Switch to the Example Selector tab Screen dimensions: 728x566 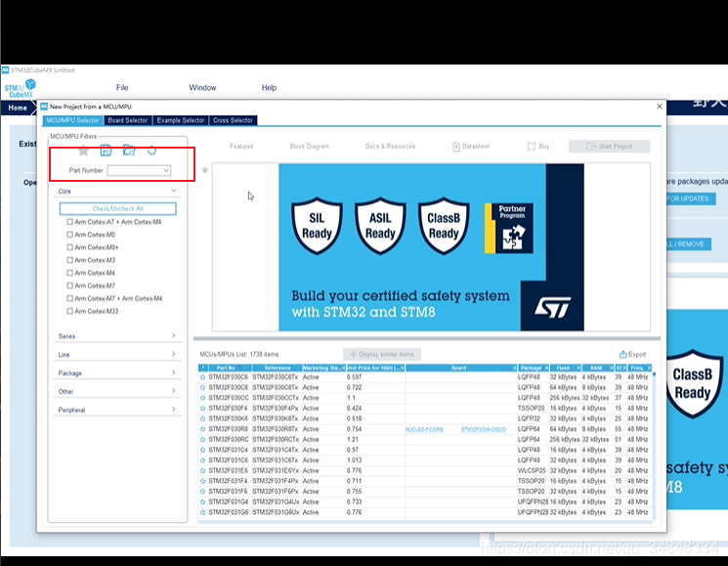[x=181, y=120]
